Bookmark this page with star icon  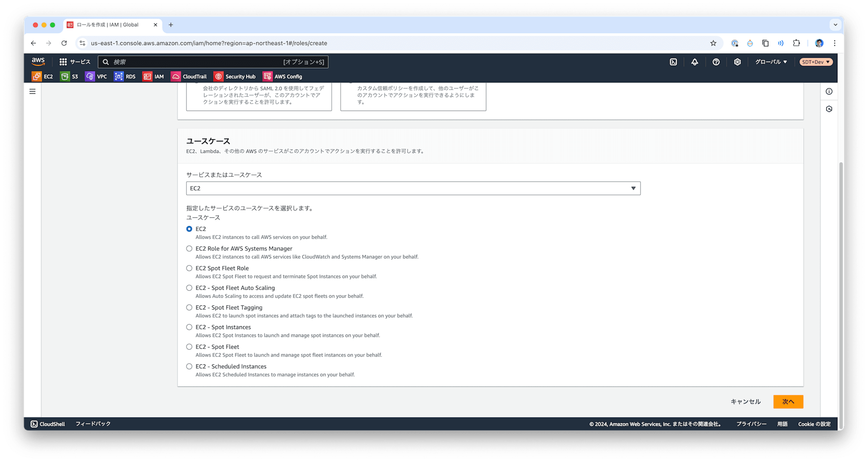pos(713,43)
